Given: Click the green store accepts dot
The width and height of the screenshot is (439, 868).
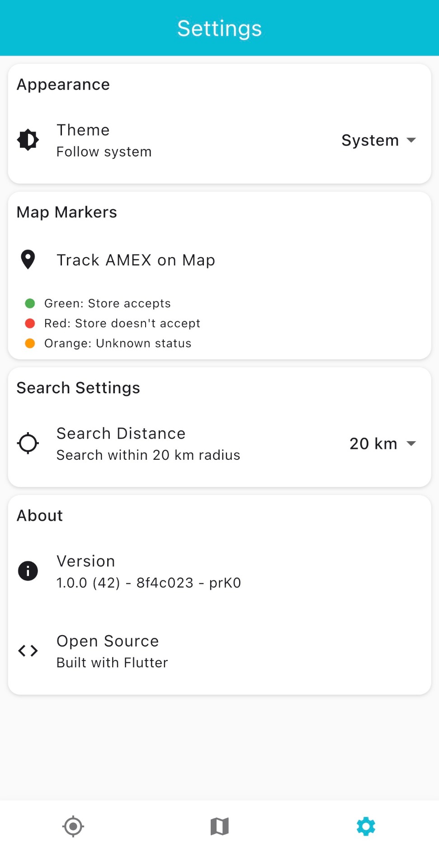Looking at the screenshot, I should 30,303.
